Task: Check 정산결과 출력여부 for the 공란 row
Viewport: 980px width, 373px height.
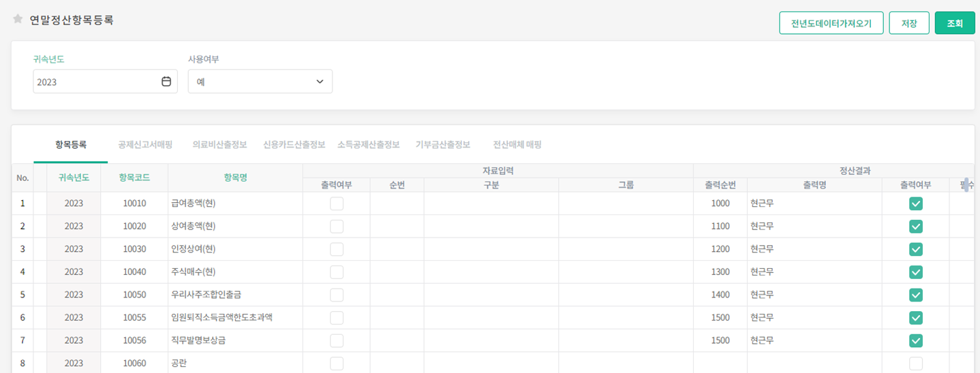Action: (915, 363)
